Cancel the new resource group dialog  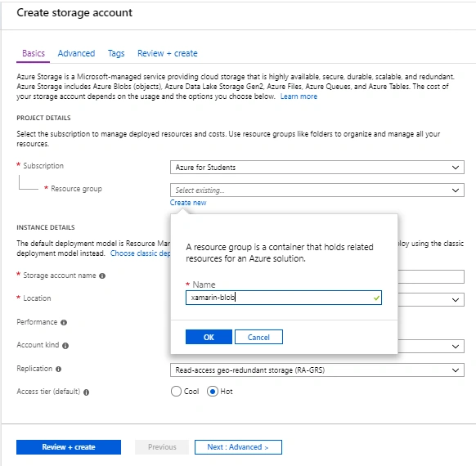point(258,337)
